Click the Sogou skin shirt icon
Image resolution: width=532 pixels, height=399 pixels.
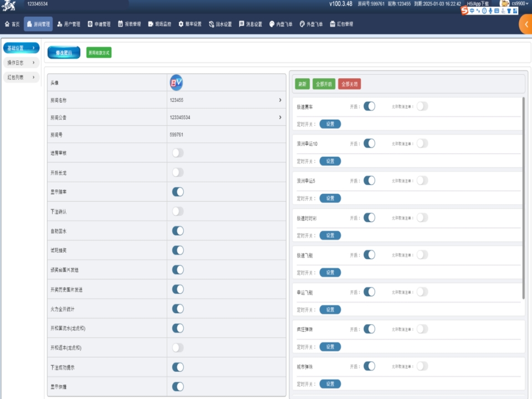[x=509, y=11]
